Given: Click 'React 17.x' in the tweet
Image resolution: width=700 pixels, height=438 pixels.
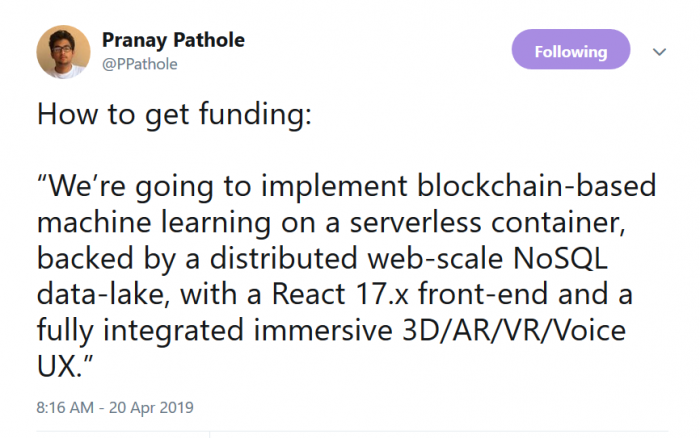Looking at the screenshot, I should (x=340, y=294).
